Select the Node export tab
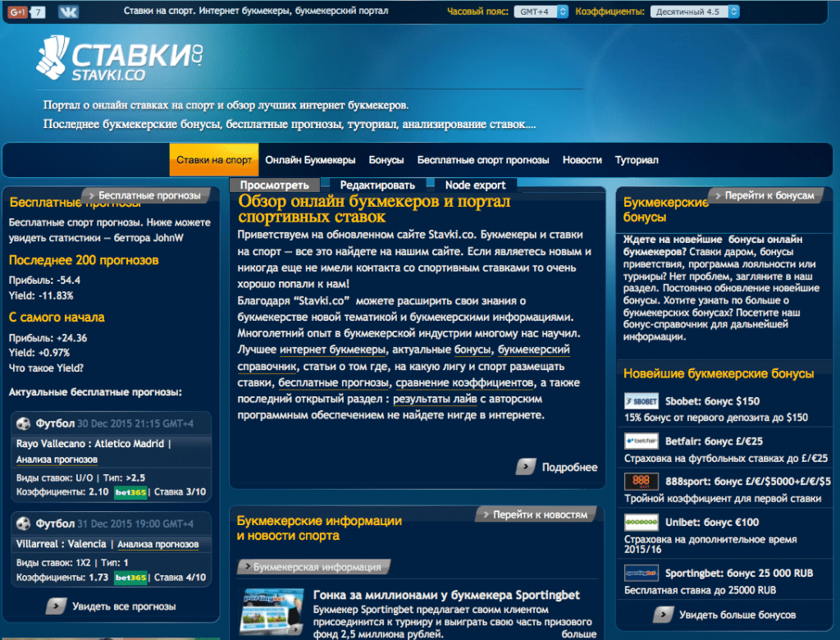840x640 pixels. (476, 185)
